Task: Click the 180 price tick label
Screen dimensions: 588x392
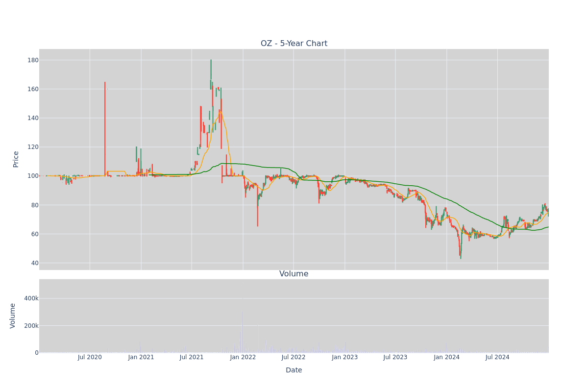Action: click(33, 60)
